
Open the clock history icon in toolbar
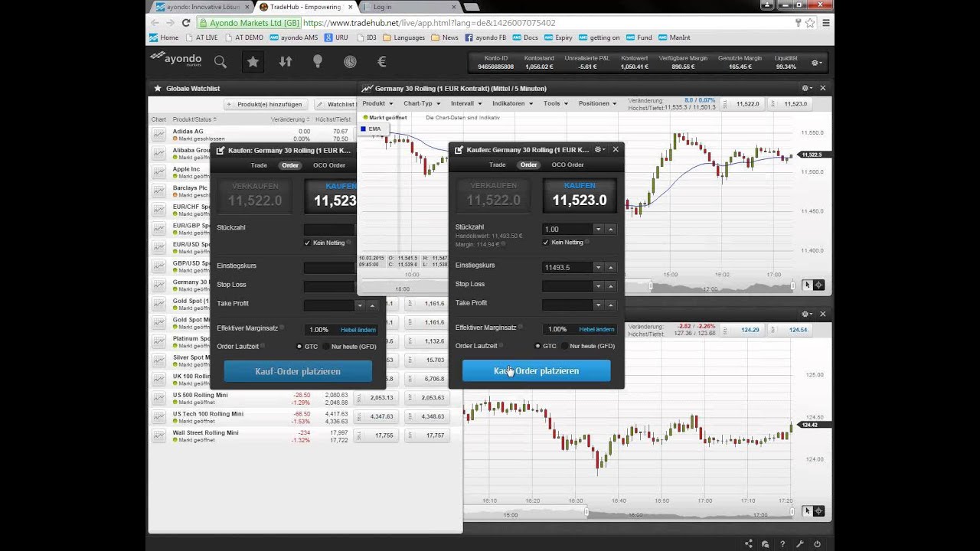pos(350,62)
